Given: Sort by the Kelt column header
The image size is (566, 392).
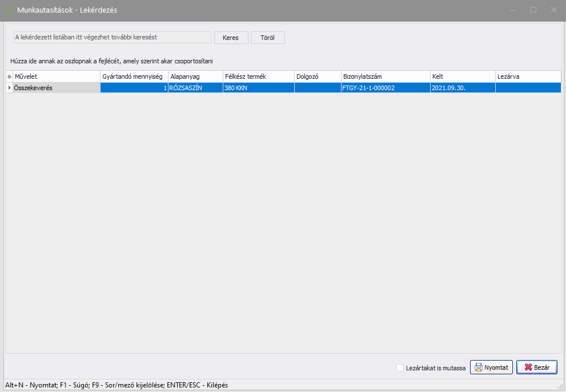Looking at the screenshot, I should click(x=462, y=76).
